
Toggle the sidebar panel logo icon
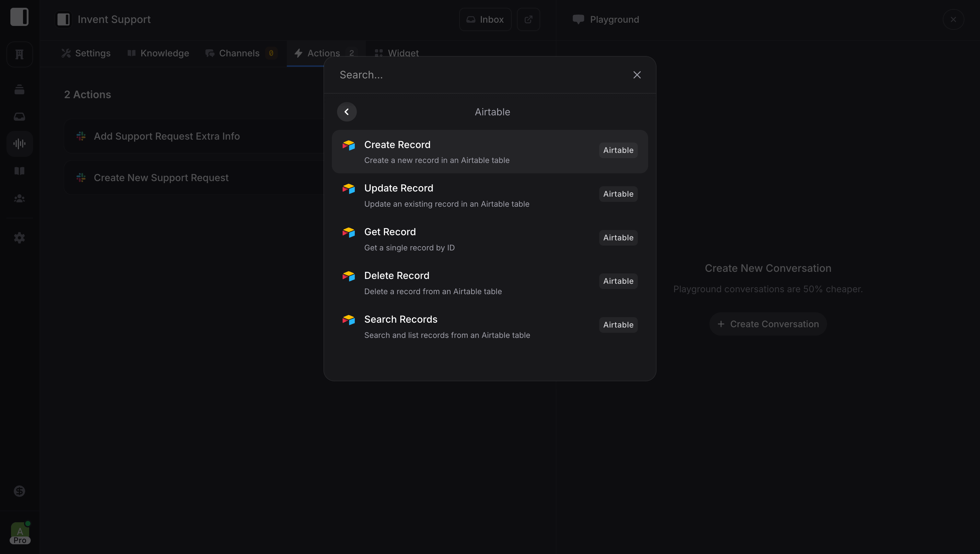[19, 17]
